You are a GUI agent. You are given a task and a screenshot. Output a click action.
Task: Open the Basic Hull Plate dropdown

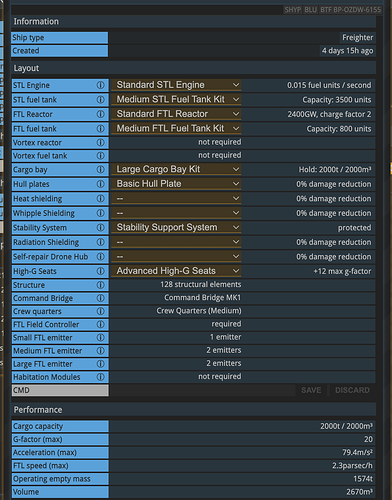(176, 184)
